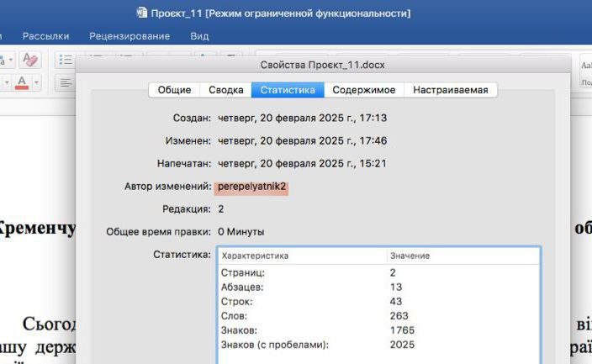Open the font color dropdown arrow

37,82
